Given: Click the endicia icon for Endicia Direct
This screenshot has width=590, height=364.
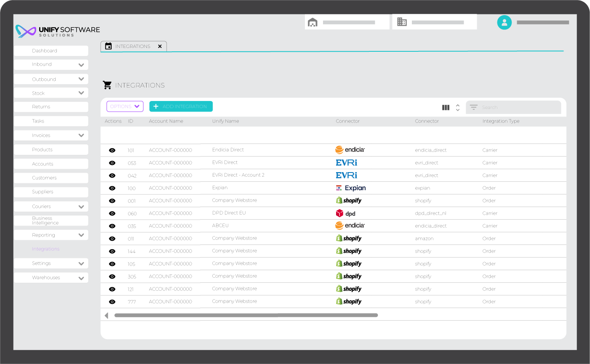Looking at the screenshot, I should coord(350,150).
